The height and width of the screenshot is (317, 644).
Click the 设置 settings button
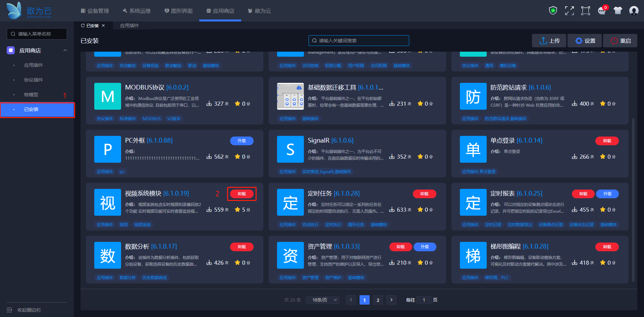click(x=585, y=41)
